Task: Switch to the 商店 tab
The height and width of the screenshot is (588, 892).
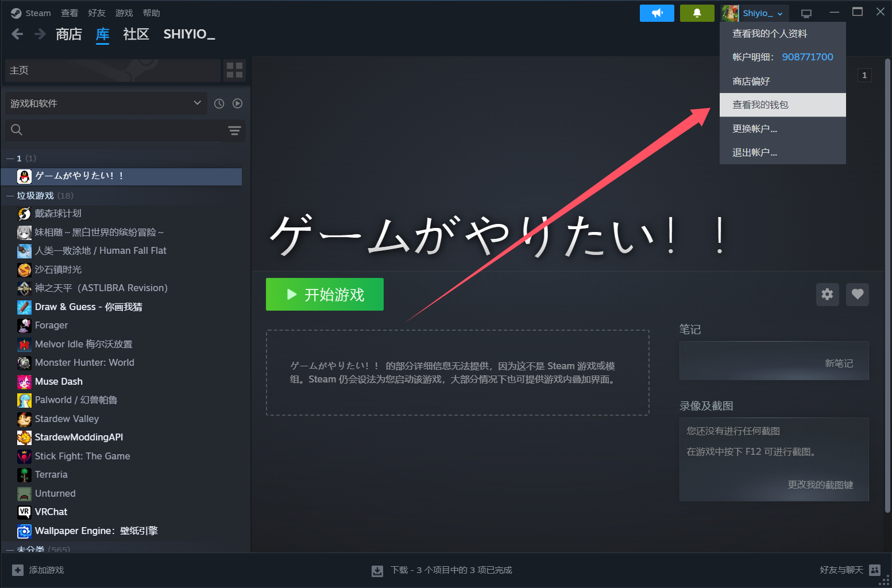Action: [69, 34]
